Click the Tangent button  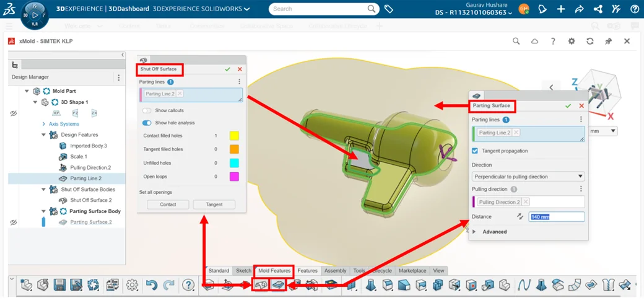tap(214, 205)
